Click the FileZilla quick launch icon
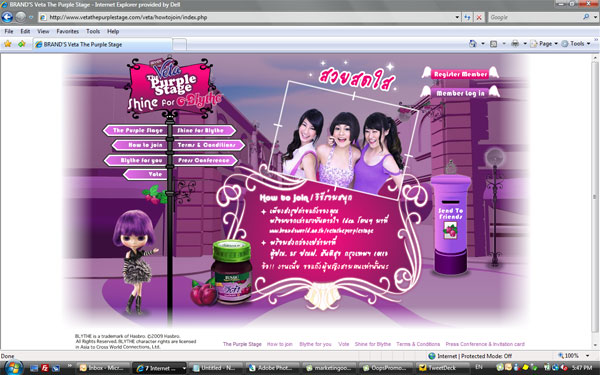 coord(45,368)
